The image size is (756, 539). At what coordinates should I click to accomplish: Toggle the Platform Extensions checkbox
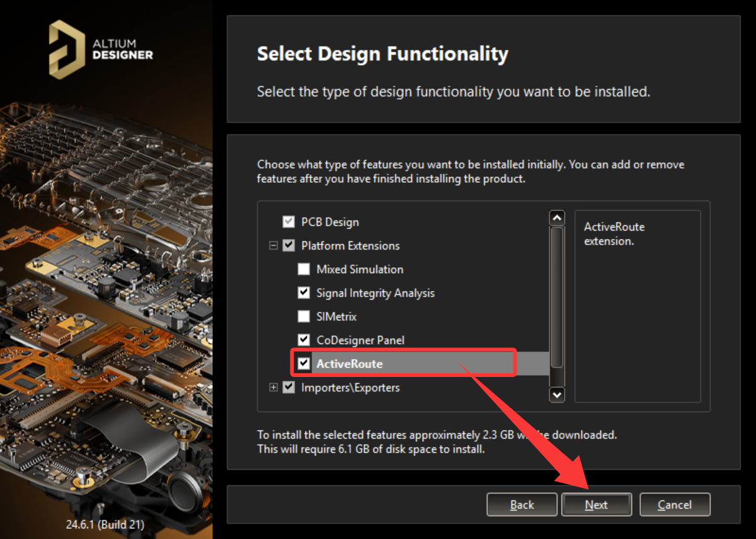click(289, 246)
